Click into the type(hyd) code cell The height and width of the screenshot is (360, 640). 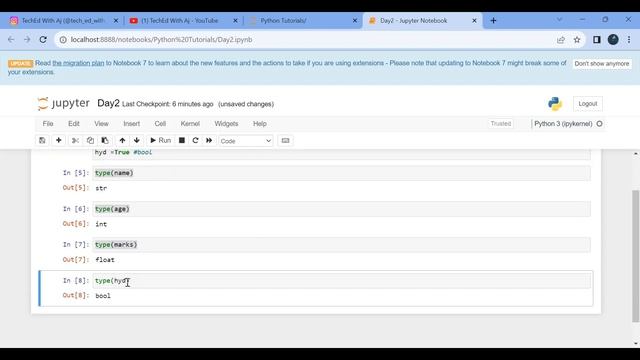pos(341,281)
